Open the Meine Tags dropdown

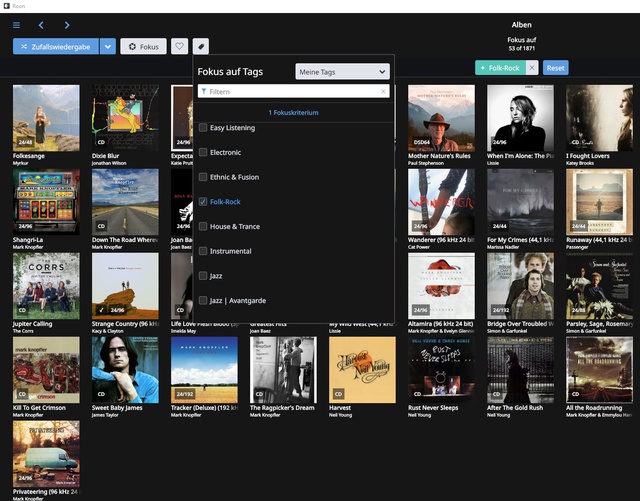pyautogui.click(x=342, y=72)
